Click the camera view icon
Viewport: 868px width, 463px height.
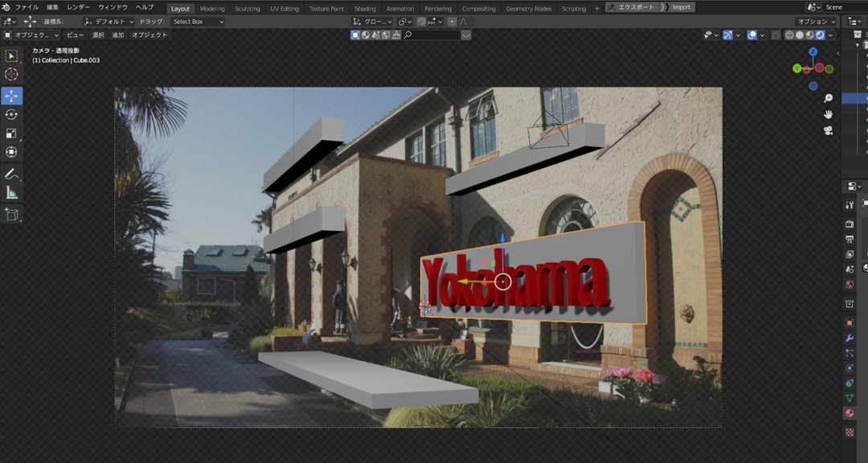click(x=828, y=130)
